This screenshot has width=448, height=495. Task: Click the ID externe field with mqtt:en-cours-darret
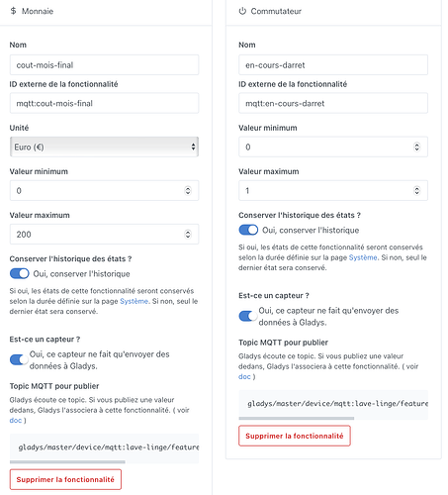tap(333, 103)
